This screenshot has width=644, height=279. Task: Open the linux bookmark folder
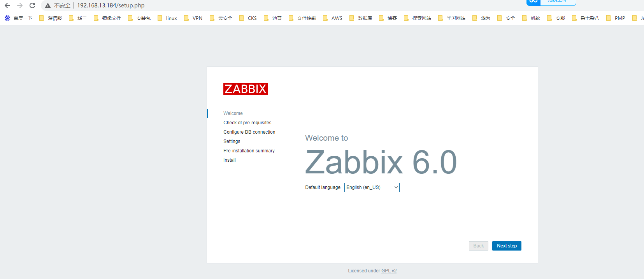coord(167,18)
